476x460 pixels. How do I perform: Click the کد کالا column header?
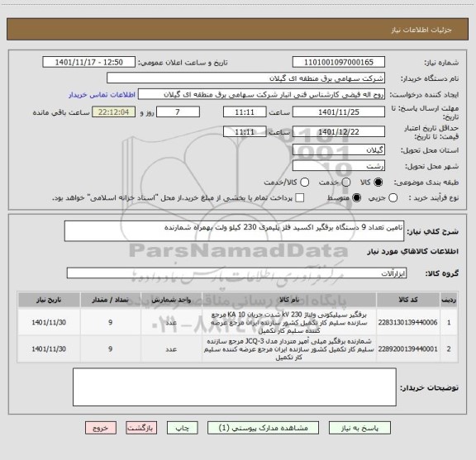(408, 300)
